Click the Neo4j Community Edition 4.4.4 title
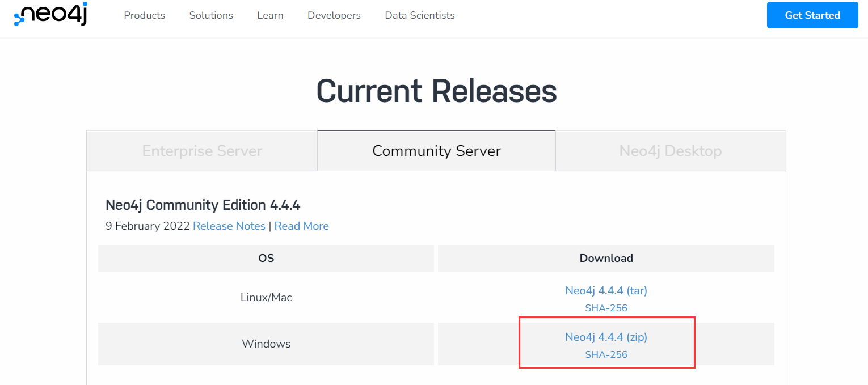868x385 pixels. click(x=203, y=205)
